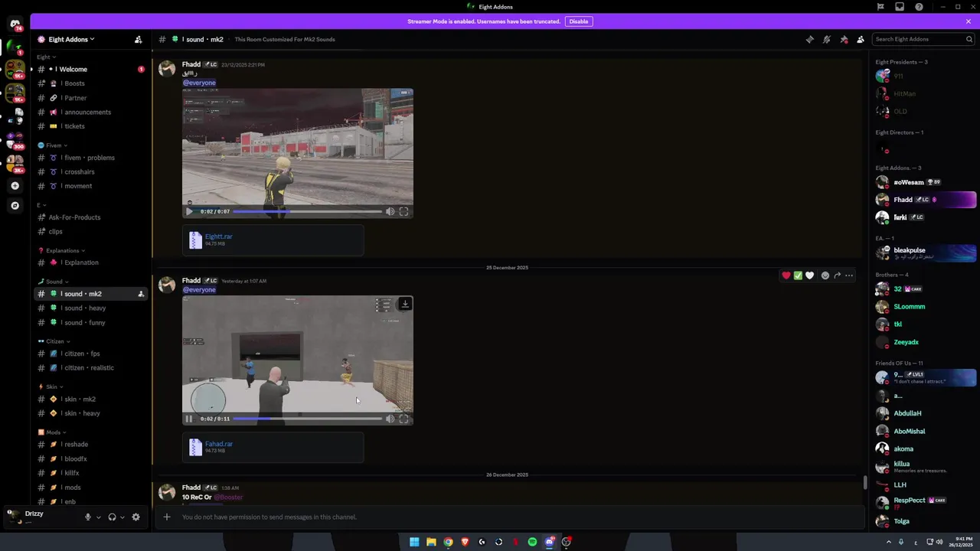Open Spotify from the taskbar
The width and height of the screenshot is (980, 551).
coord(532,542)
